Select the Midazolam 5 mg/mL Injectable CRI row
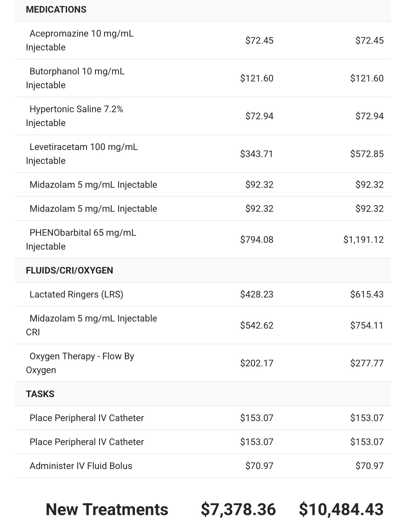Viewport: 406px width, 532px height. (x=91, y=325)
